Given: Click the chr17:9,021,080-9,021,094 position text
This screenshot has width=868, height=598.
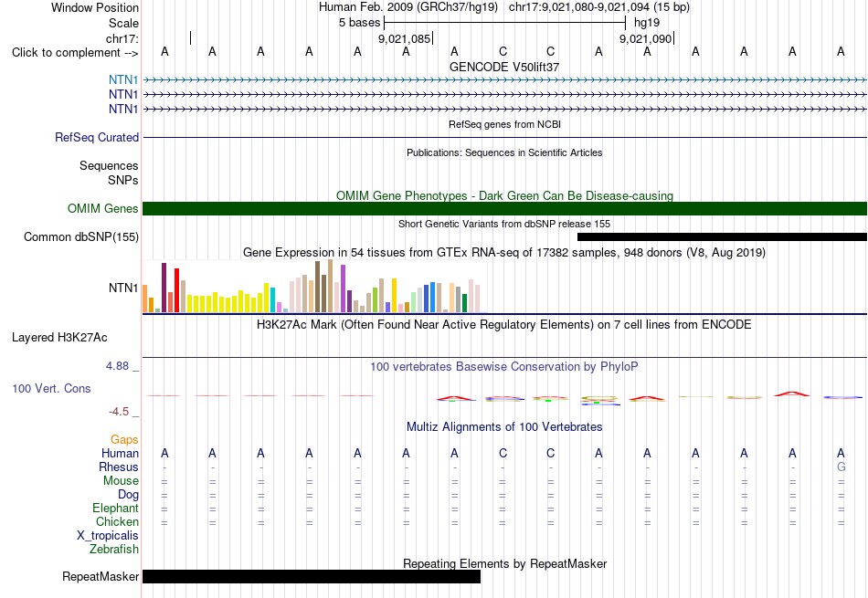Looking at the screenshot, I should 599,7.
